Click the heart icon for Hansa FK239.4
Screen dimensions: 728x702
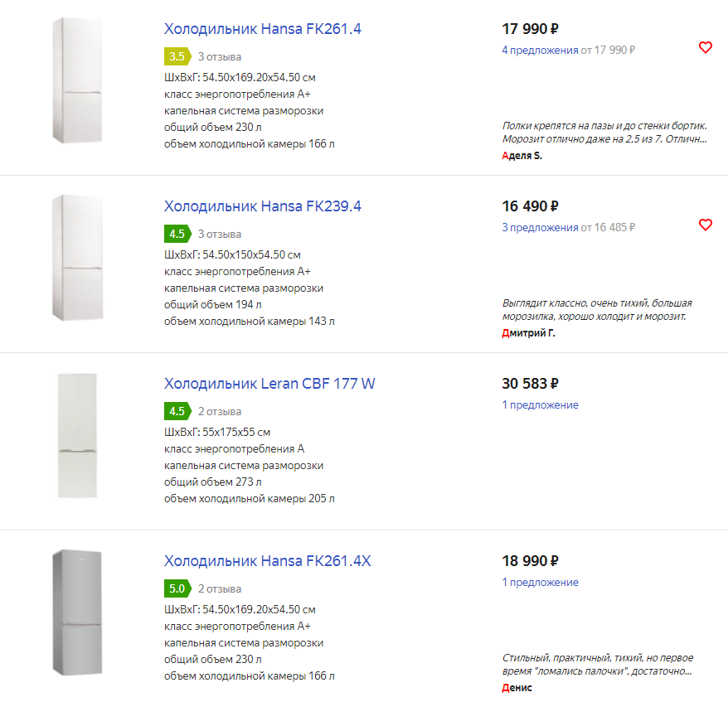coord(706,225)
